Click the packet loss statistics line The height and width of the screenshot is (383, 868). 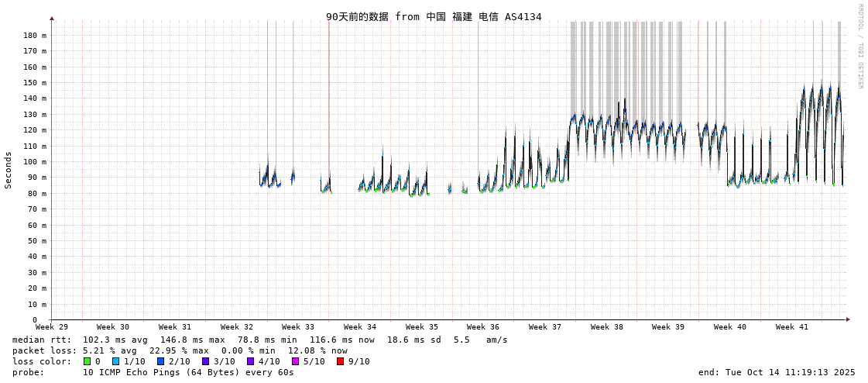180,350
